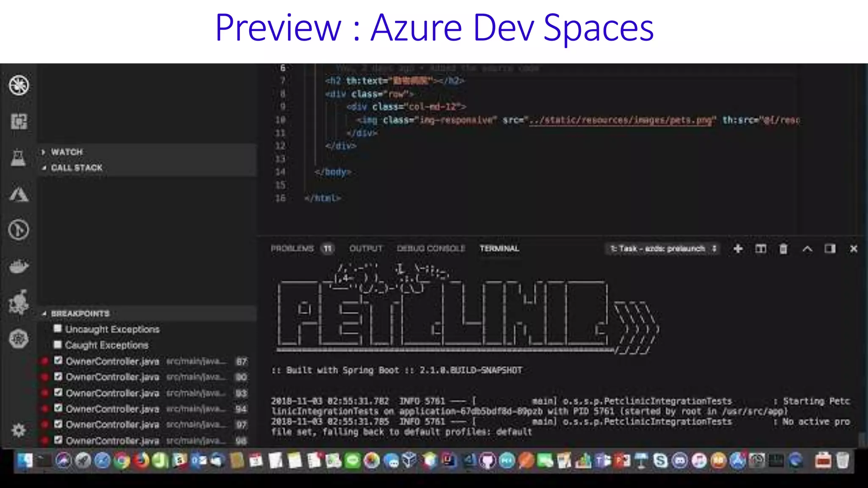Image resolution: width=868 pixels, height=488 pixels.
Task: Kill terminal with trash icon
Action: 783,249
